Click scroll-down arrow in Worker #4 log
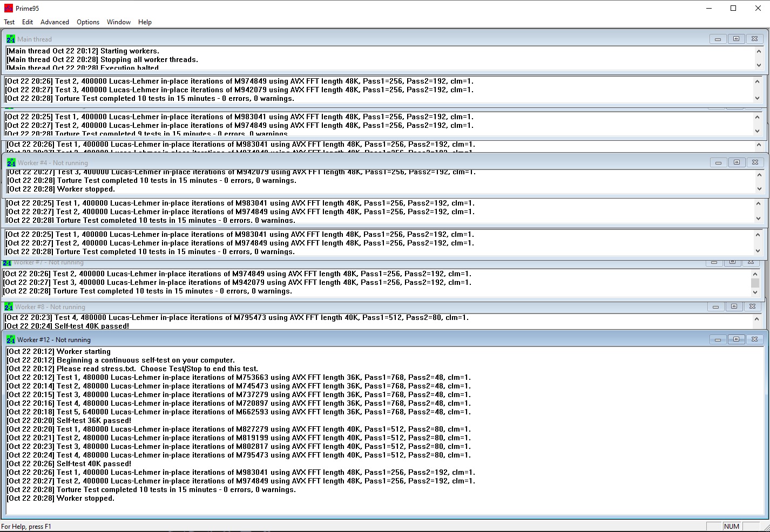770x532 pixels. tap(759, 189)
